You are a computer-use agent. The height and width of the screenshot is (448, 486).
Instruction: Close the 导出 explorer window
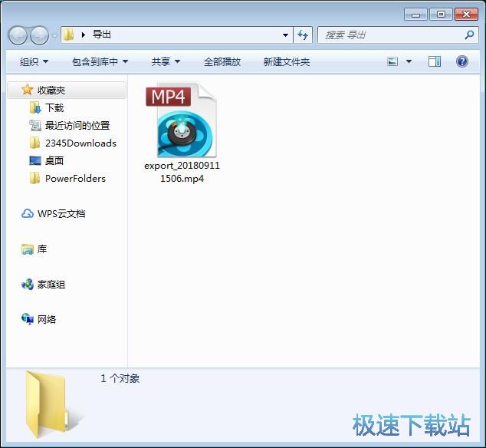pos(466,15)
